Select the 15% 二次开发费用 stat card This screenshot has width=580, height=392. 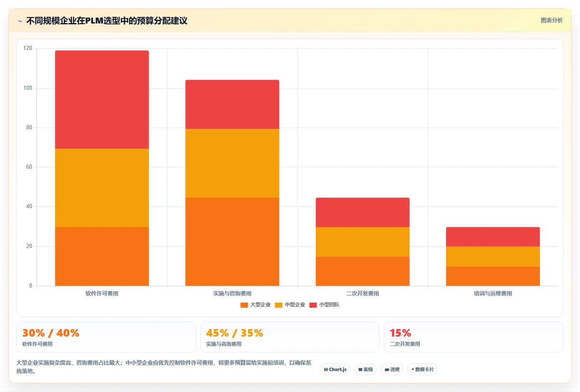(x=474, y=337)
